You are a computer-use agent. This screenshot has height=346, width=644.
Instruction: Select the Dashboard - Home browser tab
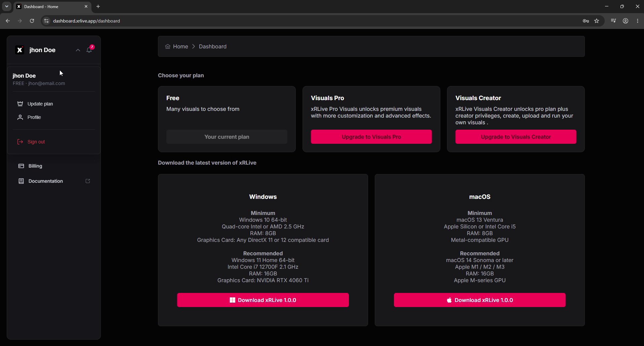coord(52,6)
